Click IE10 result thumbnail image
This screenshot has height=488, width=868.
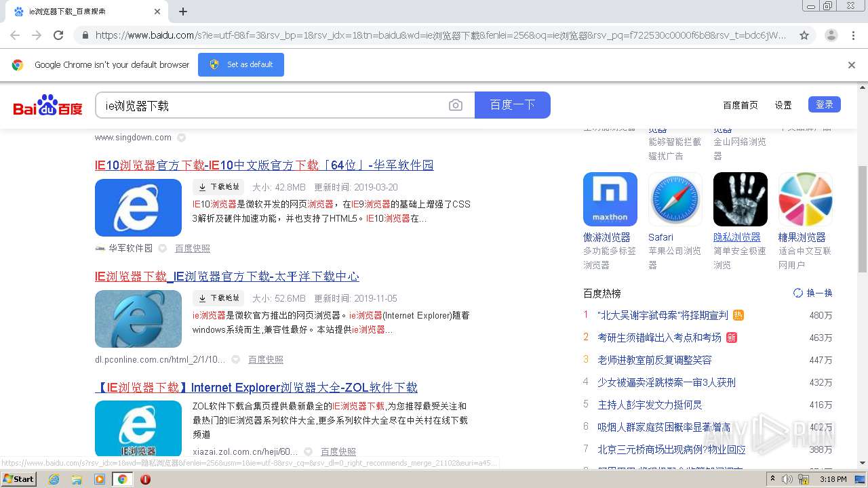click(138, 207)
